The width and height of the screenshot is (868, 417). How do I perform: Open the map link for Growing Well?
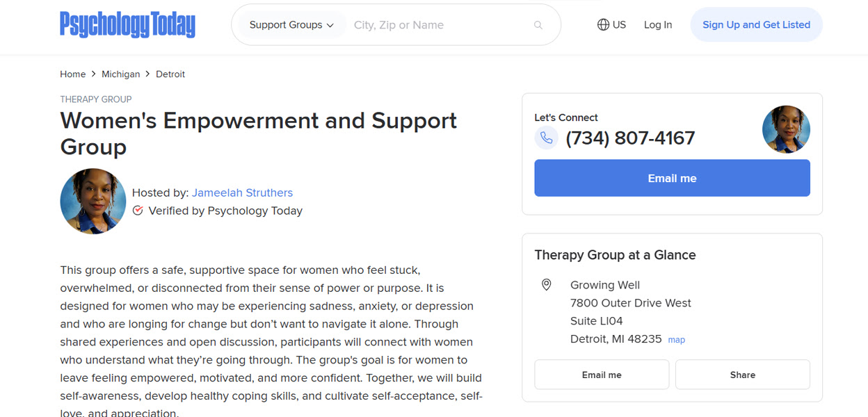coord(675,339)
